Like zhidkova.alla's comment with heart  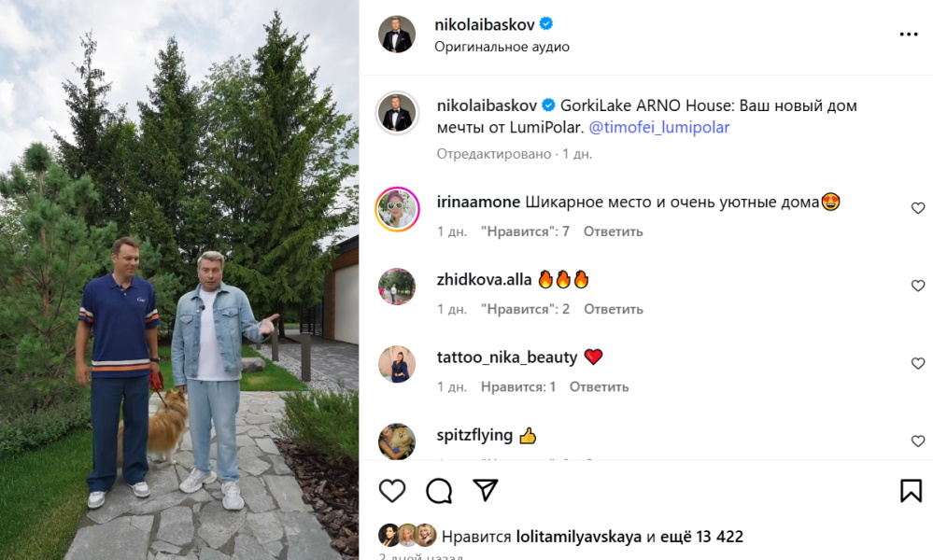[x=918, y=286]
